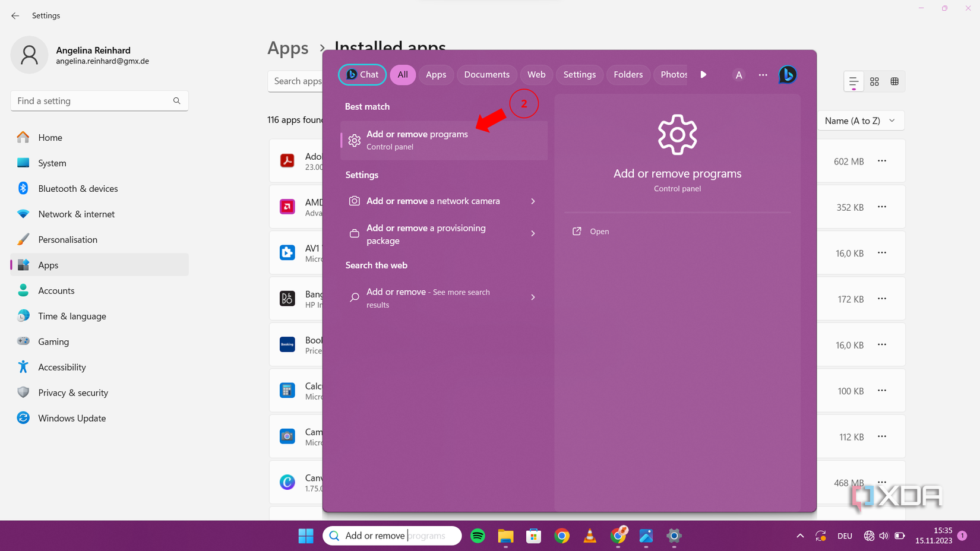Go to Privacy & security settings

click(99, 392)
